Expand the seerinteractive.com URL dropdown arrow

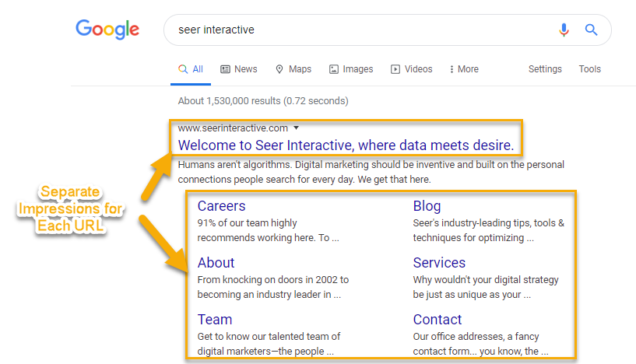tap(296, 128)
